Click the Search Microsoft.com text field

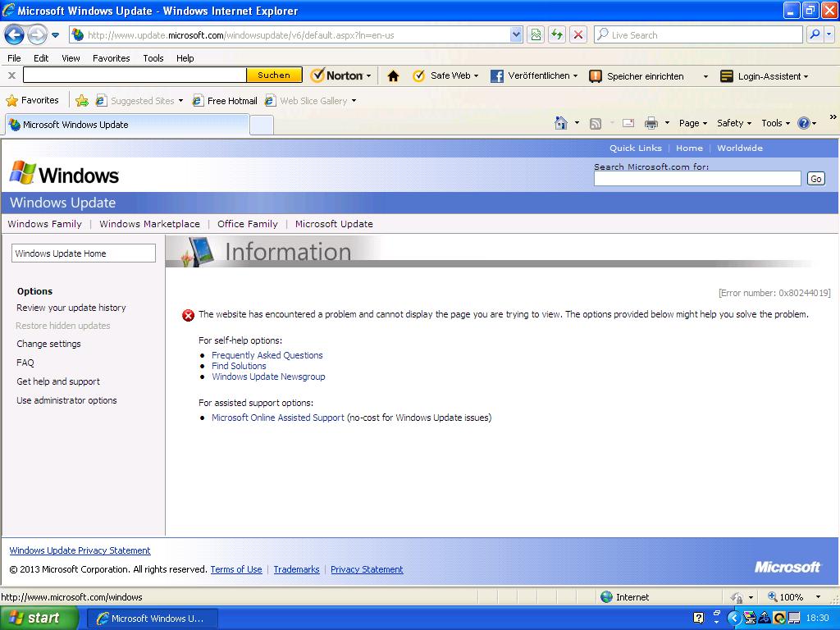point(697,178)
